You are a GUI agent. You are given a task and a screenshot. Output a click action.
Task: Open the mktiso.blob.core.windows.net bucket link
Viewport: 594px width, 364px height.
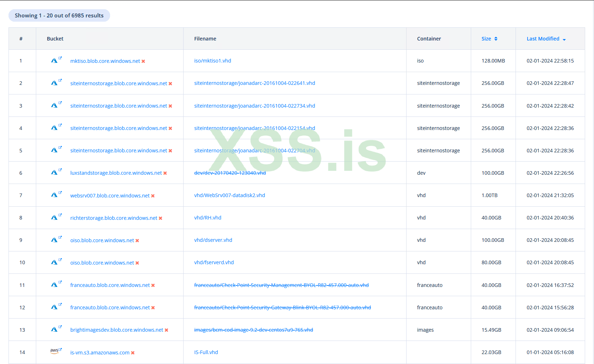[x=105, y=61]
